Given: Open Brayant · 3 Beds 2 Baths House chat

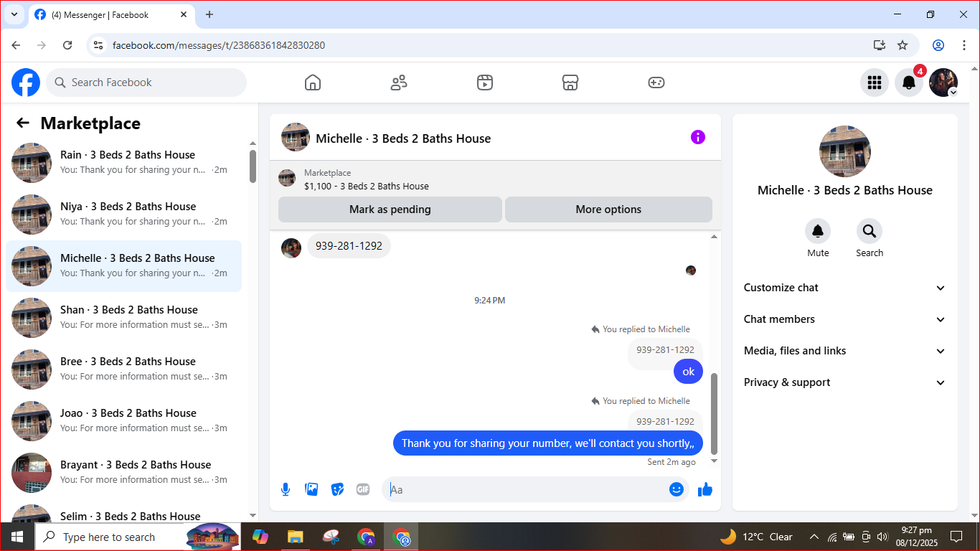Looking at the screenshot, I should click(x=123, y=473).
